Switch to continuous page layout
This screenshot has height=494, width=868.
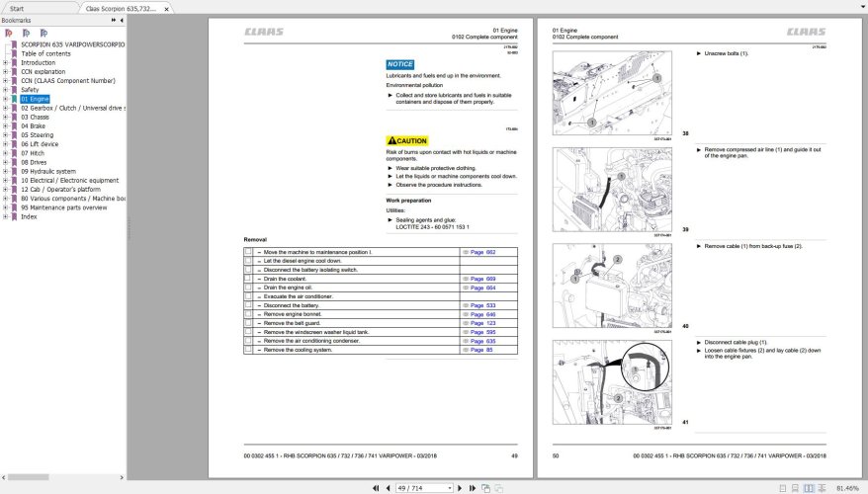pyautogui.click(x=795, y=488)
